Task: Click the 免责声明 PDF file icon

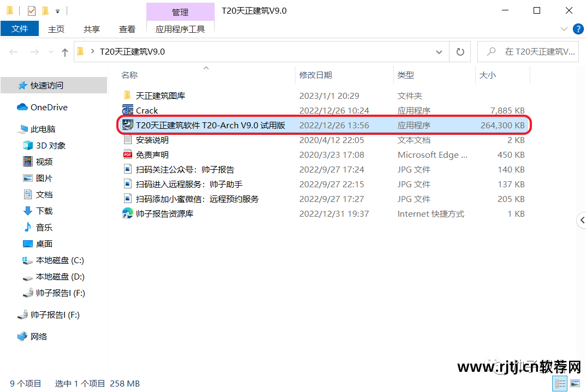Action: (x=128, y=155)
